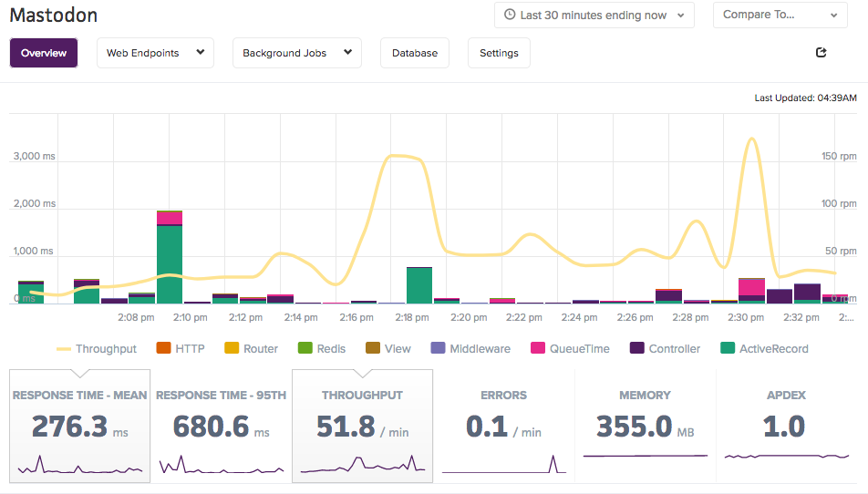The image size is (868, 494).
Task: Toggle Middleware series in chart legend
Action: point(470,348)
